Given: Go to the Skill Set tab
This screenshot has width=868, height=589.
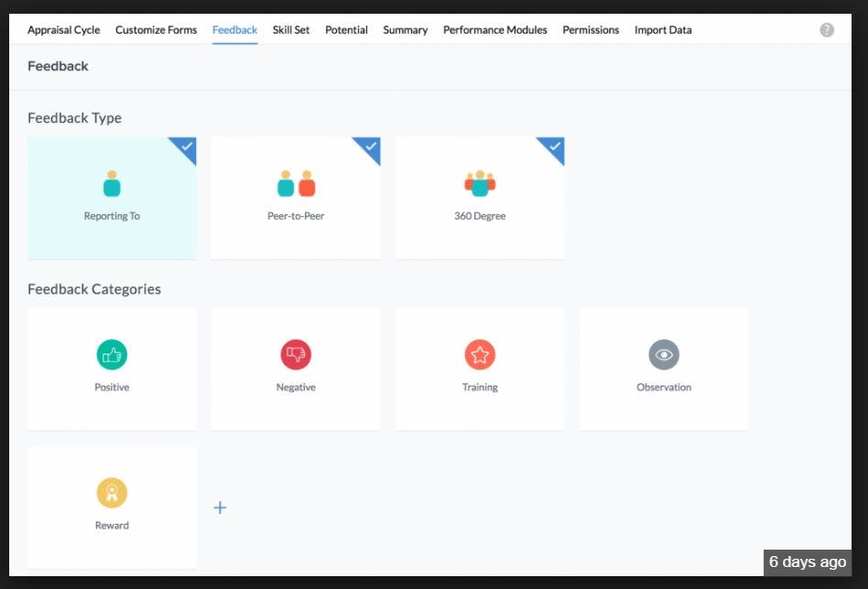Looking at the screenshot, I should point(291,30).
